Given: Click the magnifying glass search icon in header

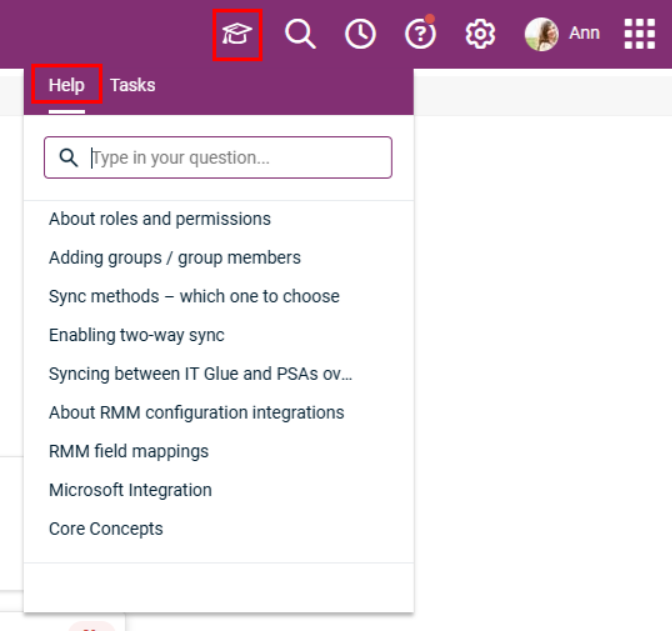Looking at the screenshot, I should click(300, 34).
